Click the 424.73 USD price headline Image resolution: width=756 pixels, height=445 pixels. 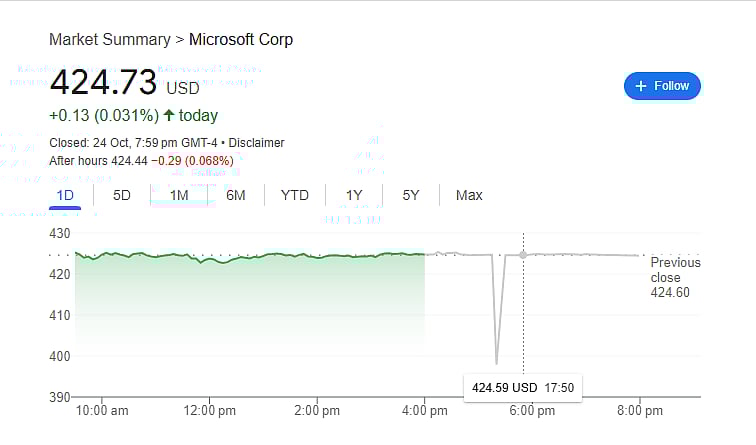125,84
